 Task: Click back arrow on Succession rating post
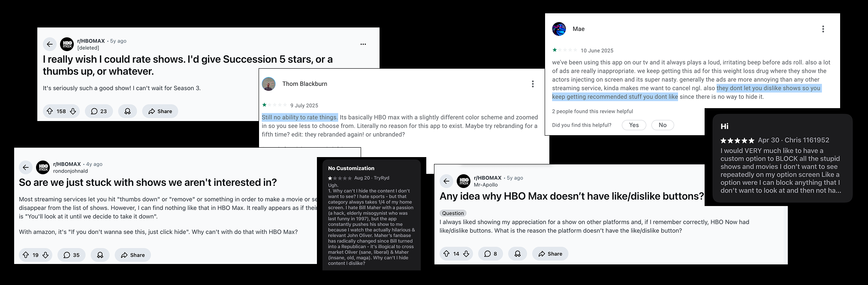[50, 44]
